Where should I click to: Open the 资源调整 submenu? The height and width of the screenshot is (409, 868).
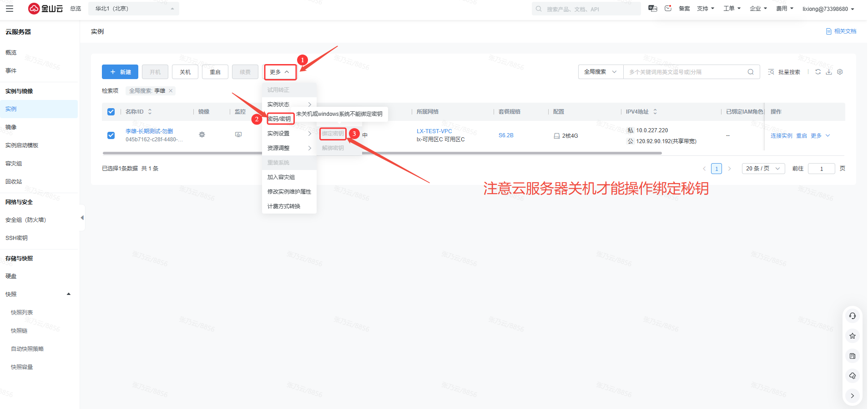[289, 148]
